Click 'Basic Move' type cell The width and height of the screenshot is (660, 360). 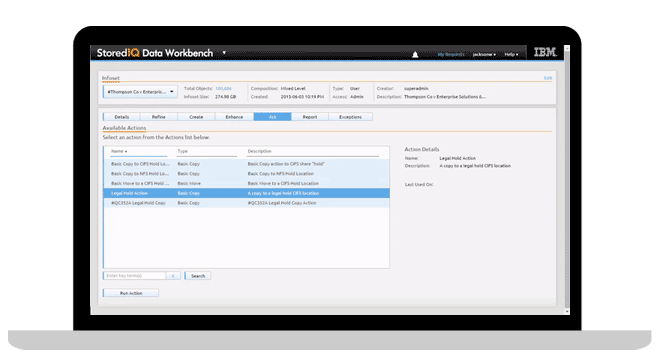coord(189,184)
